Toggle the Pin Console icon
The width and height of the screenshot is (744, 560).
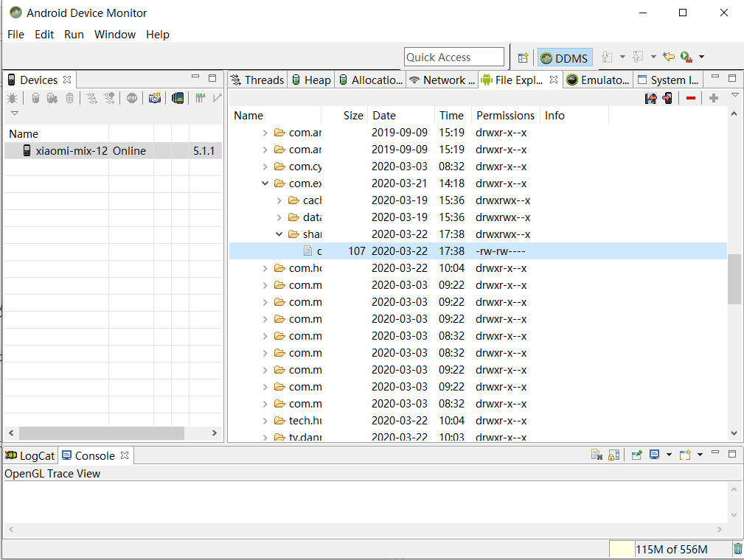point(637,455)
